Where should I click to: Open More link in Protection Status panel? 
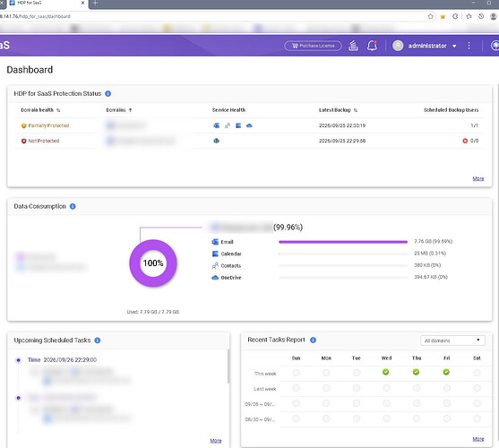point(478,178)
